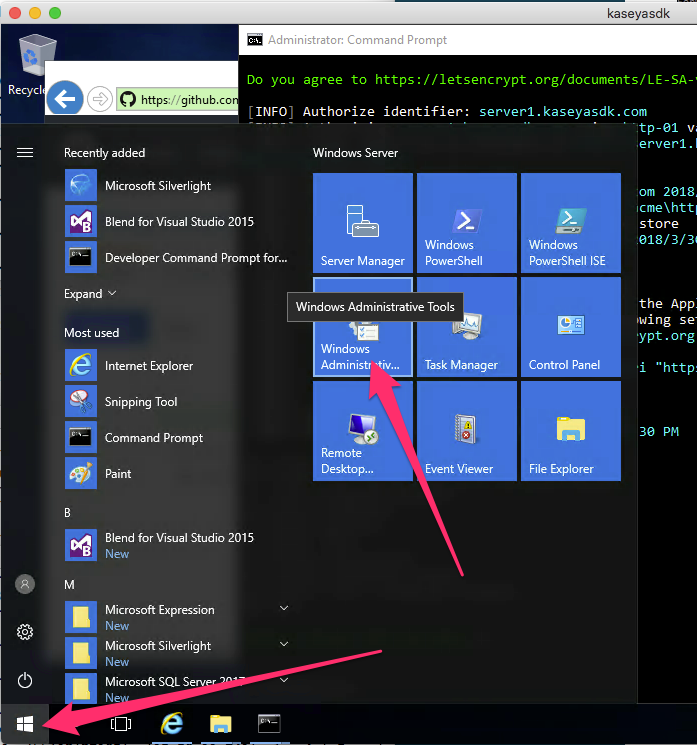Open Blend for Visual Studio 2015 under B
This screenshot has width=697, height=745.
click(x=177, y=545)
